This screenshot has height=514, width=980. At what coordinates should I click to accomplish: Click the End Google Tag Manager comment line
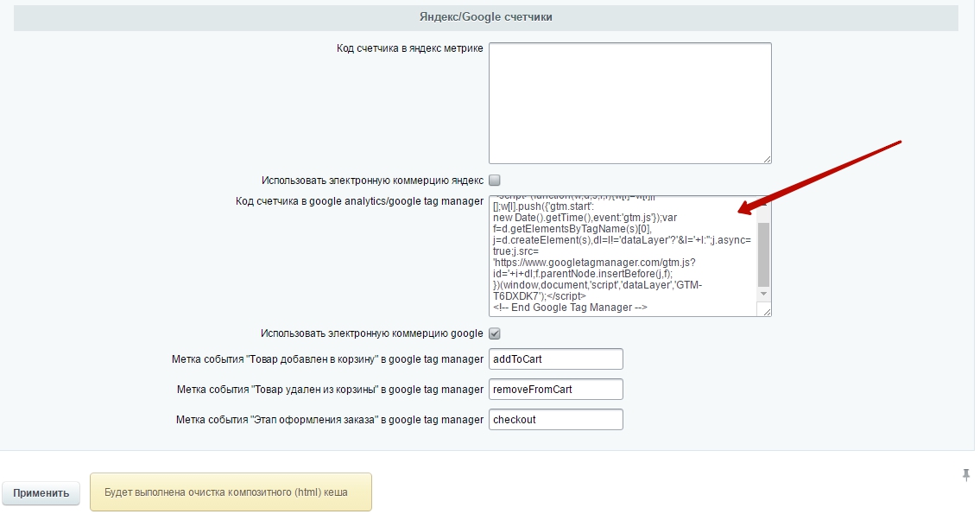click(x=570, y=307)
